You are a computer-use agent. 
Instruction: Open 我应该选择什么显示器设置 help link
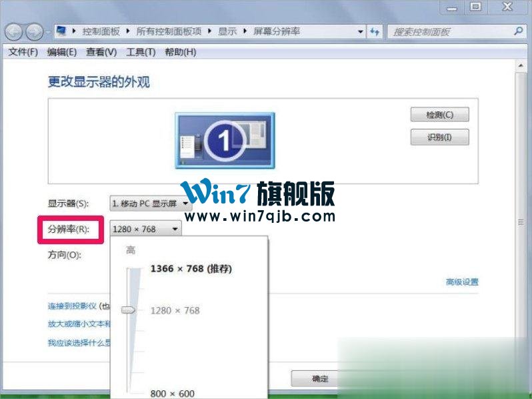coord(79,343)
